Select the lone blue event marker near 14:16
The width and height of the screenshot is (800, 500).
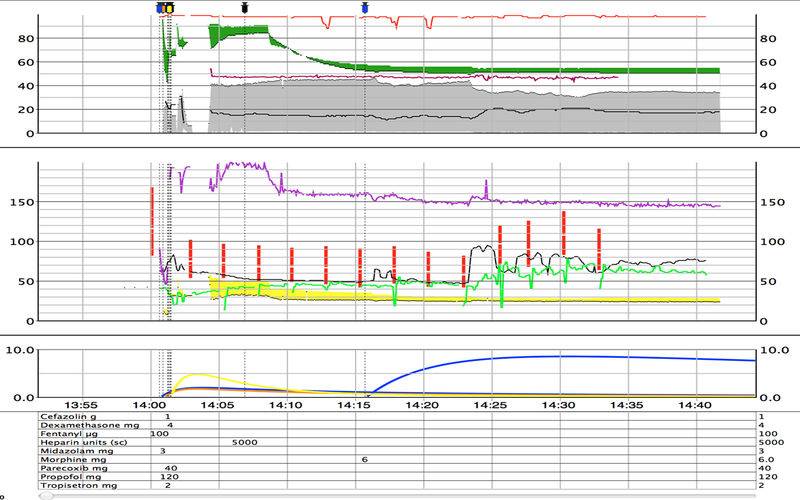(365, 7)
